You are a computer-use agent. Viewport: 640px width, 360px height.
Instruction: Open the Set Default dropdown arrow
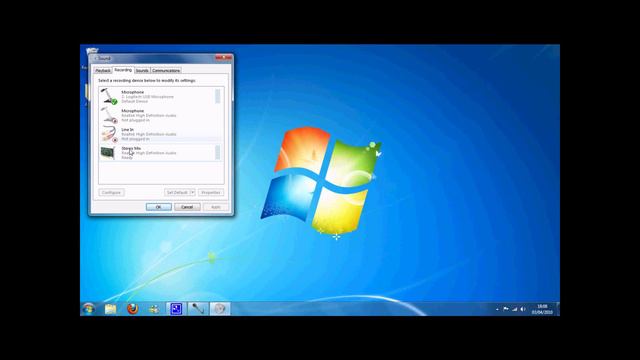pos(193,192)
